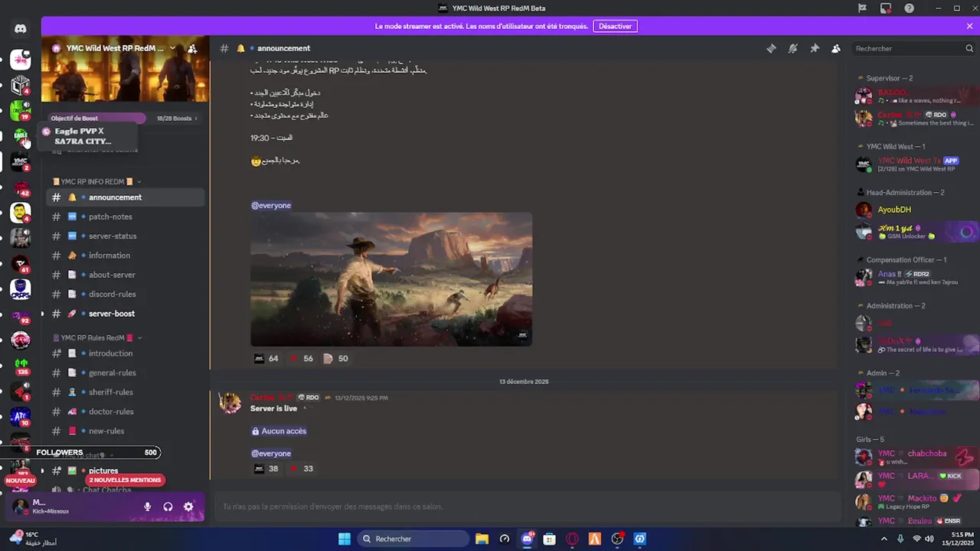Open the server-status channel
This screenshot has width=980, height=551.
click(x=125, y=236)
